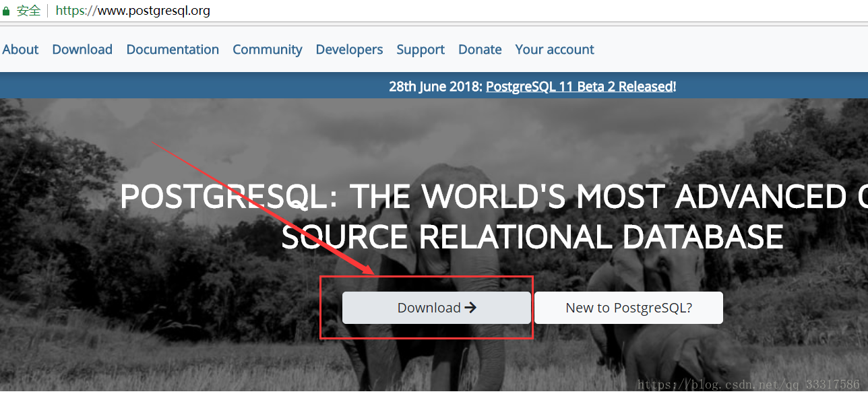Open the Download nav menu item

[82, 49]
